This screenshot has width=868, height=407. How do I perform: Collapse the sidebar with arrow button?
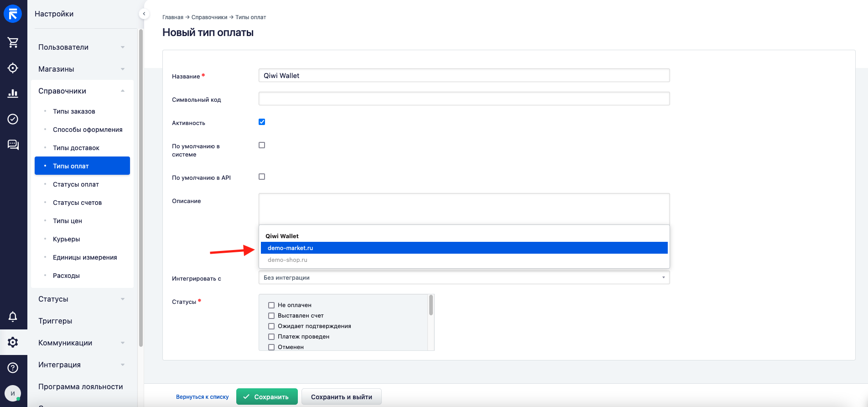pyautogui.click(x=144, y=14)
